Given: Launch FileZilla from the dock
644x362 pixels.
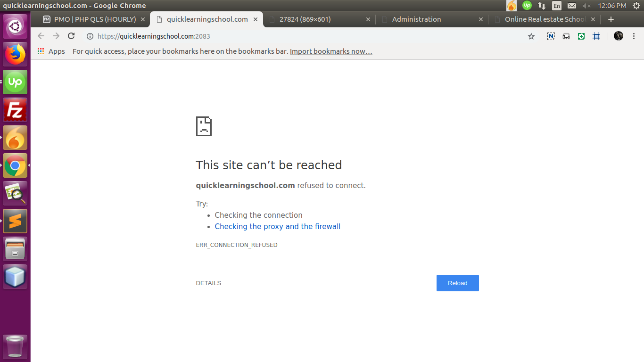Looking at the screenshot, I should click(15, 110).
